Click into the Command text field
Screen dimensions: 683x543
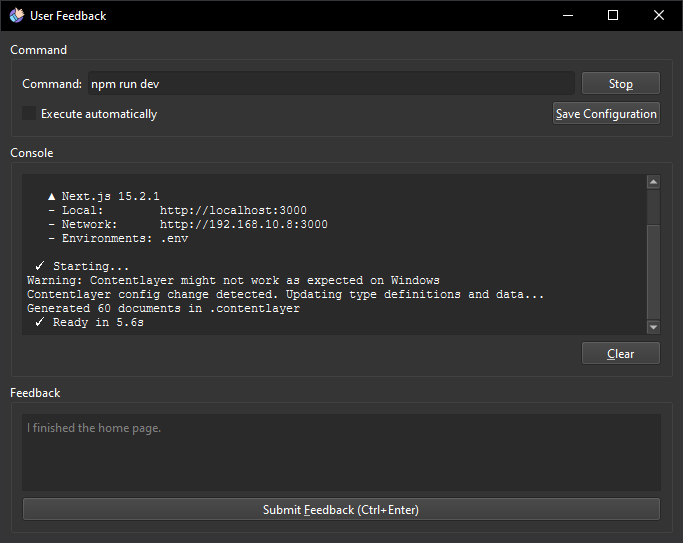point(331,84)
